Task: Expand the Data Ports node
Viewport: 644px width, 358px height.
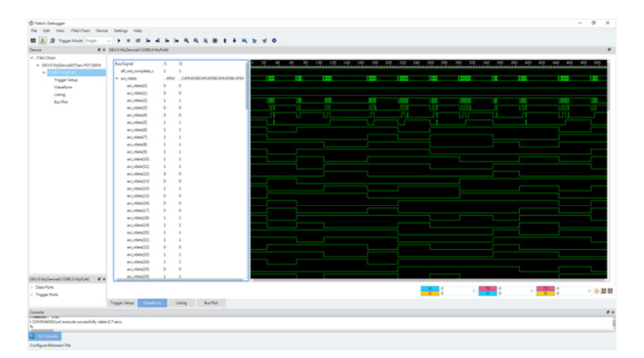Action: 31,287
